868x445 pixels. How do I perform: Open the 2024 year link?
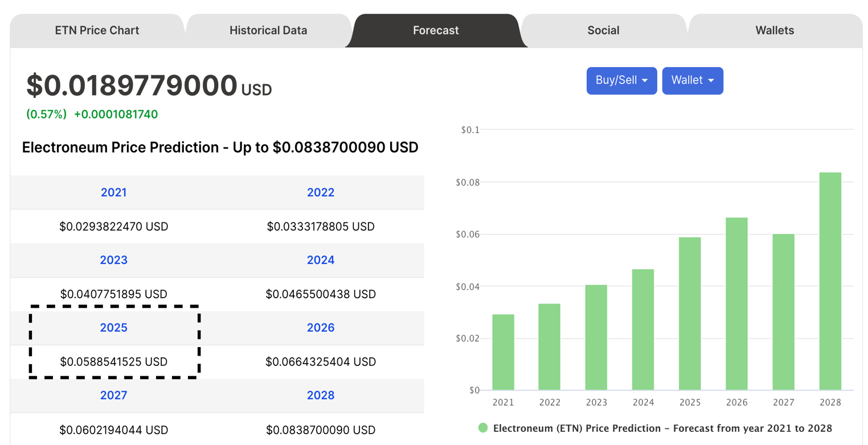click(x=321, y=260)
